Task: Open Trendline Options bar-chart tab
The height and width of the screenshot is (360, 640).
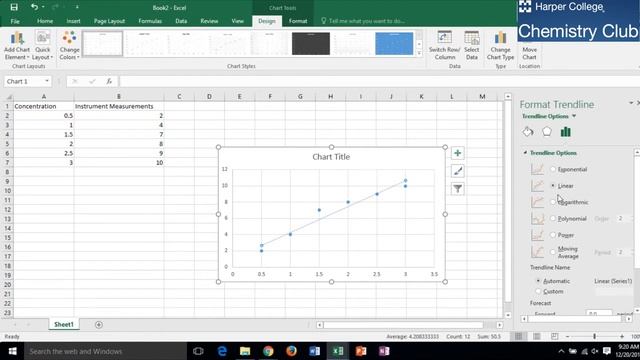Action: click(x=565, y=132)
